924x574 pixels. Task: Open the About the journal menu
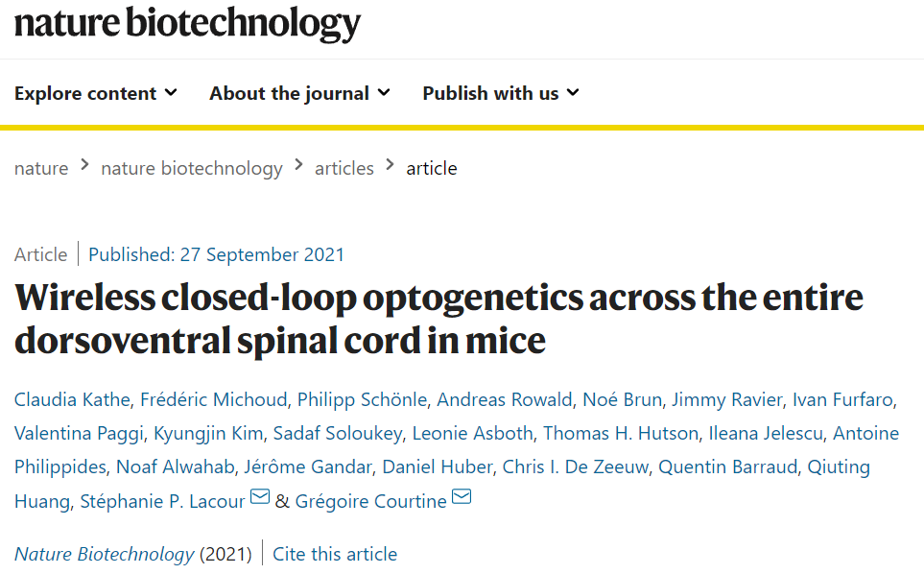(299, 93)
